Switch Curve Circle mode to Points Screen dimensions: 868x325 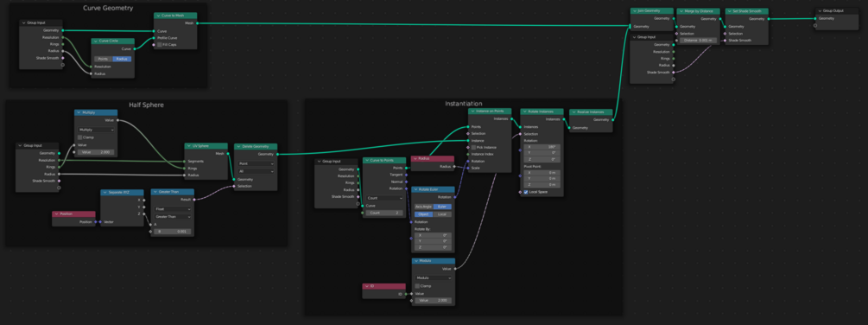[103, 59]
